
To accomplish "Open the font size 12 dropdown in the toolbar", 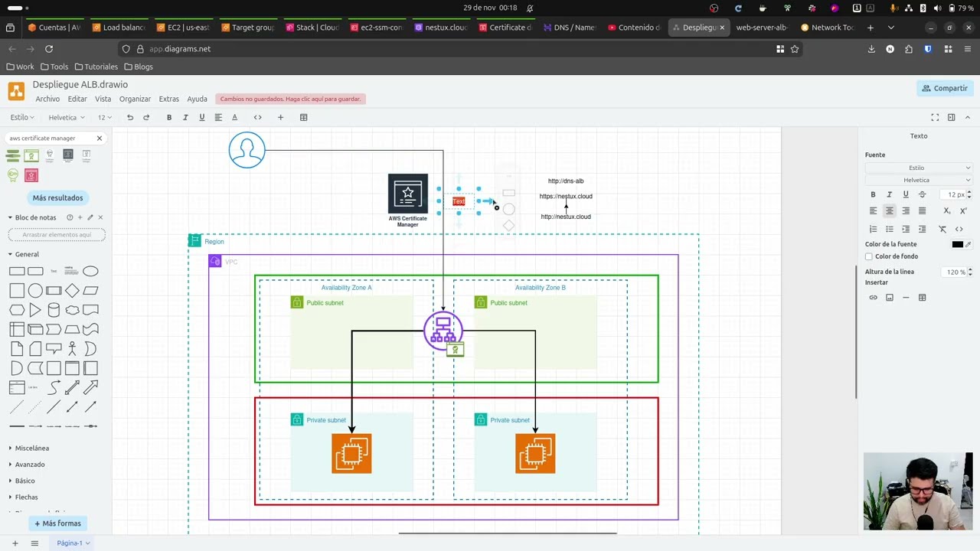I will pyautogui.click(x=105, y=117).
